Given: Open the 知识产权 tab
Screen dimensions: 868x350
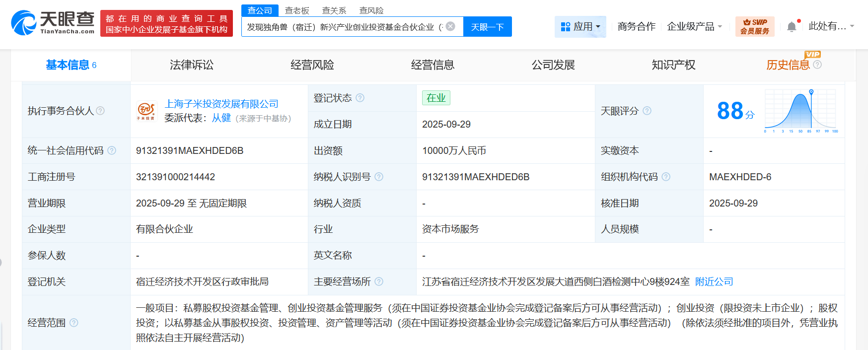Looking at the screenshot, I should tap(673, 65).
